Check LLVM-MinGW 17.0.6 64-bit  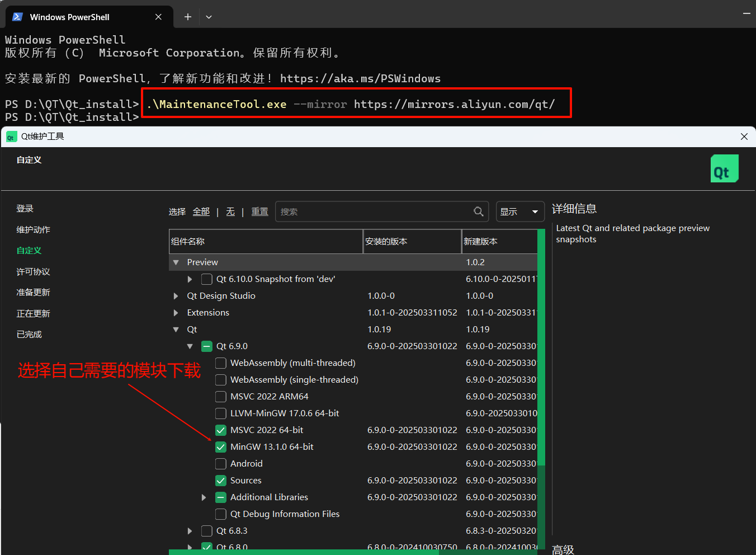(x=221, y=413)
